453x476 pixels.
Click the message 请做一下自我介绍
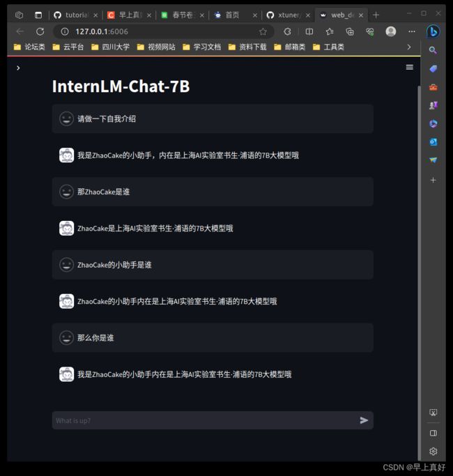(x=107, y=118)
